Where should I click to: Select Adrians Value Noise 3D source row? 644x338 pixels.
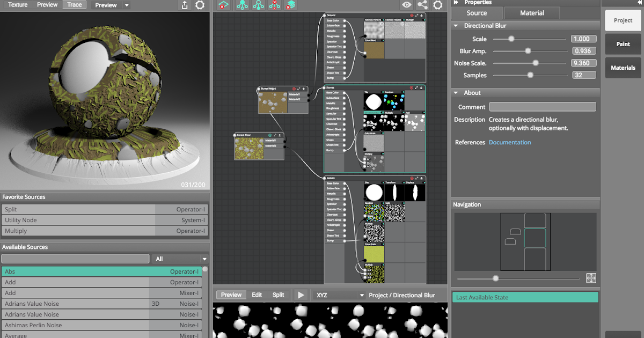tap(101, 304)
